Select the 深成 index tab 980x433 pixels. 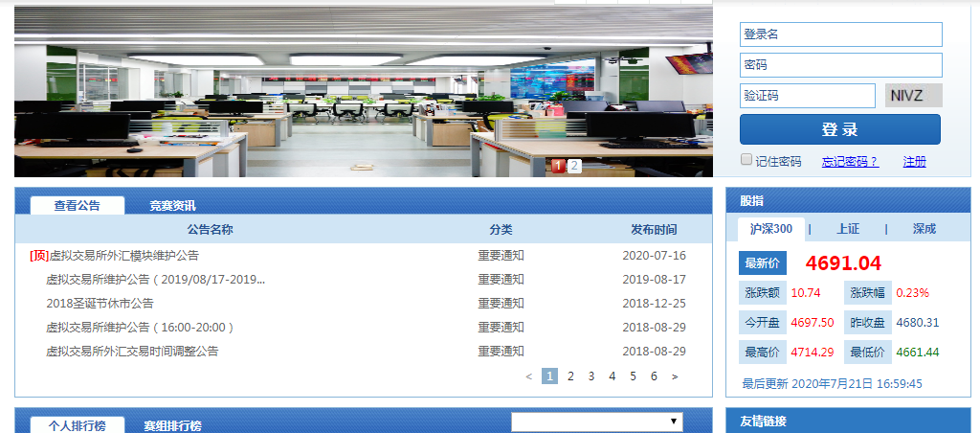click(924, 229)
